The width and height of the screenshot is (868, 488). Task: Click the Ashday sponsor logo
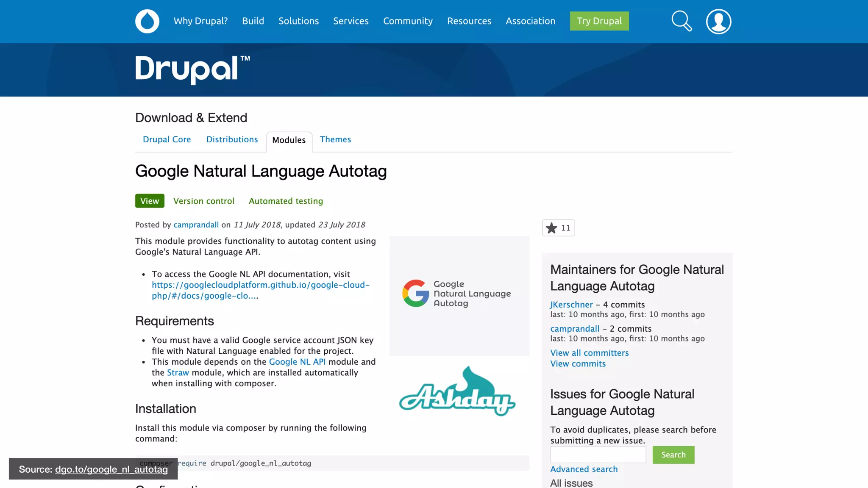pyautogui.click(x=457, y=391)
